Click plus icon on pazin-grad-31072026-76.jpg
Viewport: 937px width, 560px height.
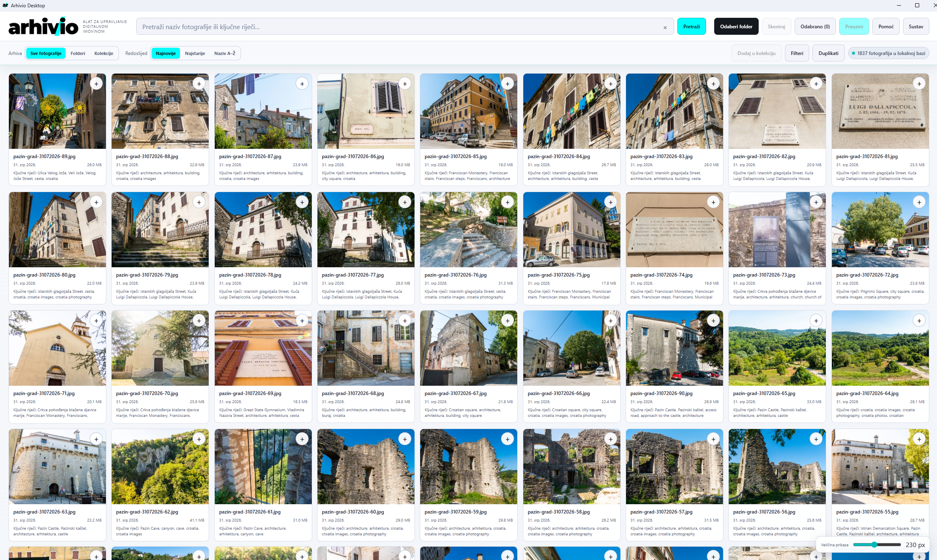click(x=508, y=202)
